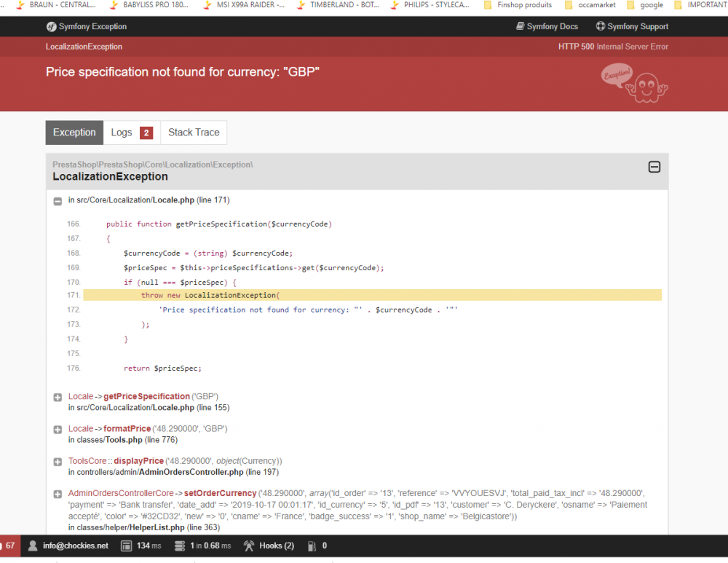Open the google bookmark folder

tap(645, 4)
